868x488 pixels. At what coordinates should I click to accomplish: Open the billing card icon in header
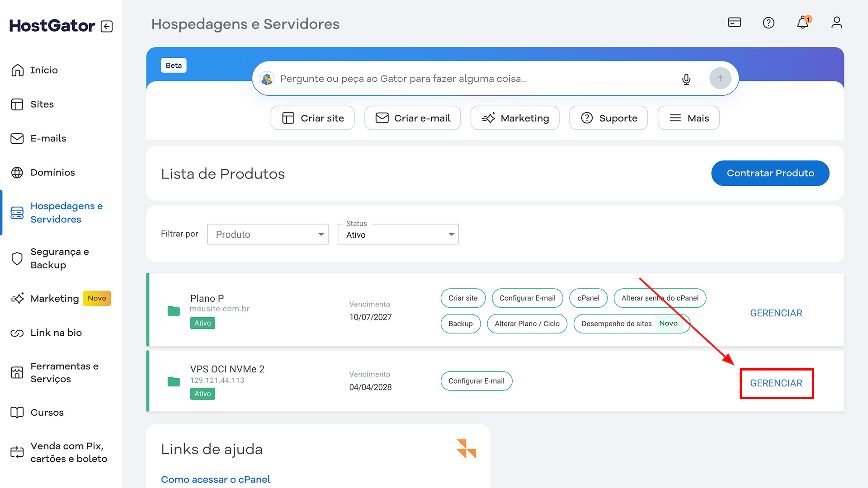(734, 22)
